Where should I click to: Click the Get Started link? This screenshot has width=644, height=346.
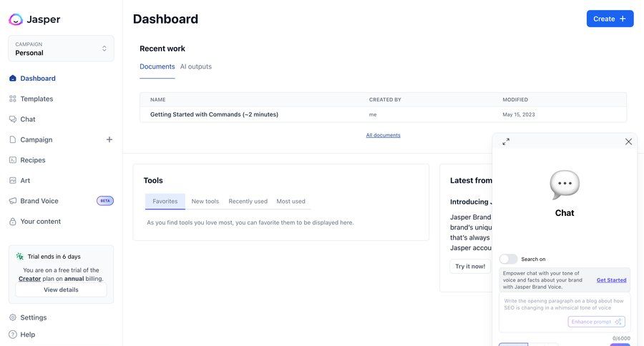coord(611,280)
